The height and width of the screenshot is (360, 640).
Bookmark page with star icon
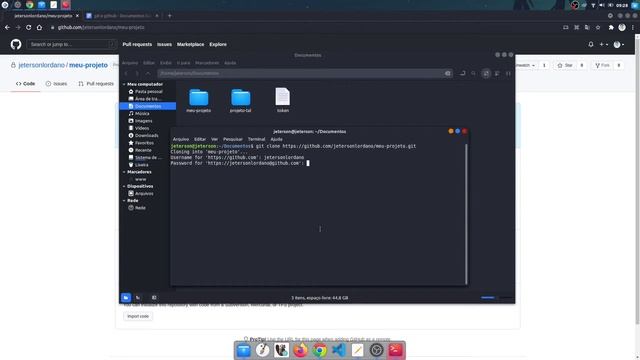click(598, 27)
